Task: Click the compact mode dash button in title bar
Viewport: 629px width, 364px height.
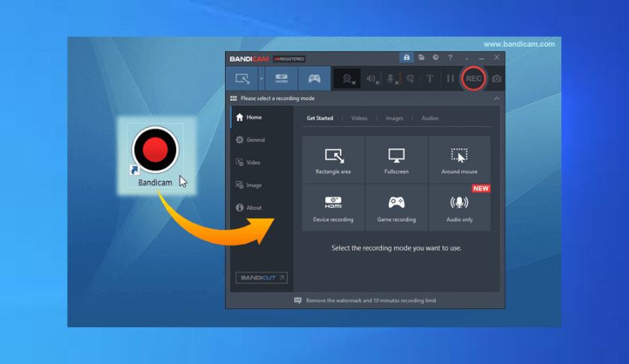Action: pyautogui.click(x=466, y=59)
